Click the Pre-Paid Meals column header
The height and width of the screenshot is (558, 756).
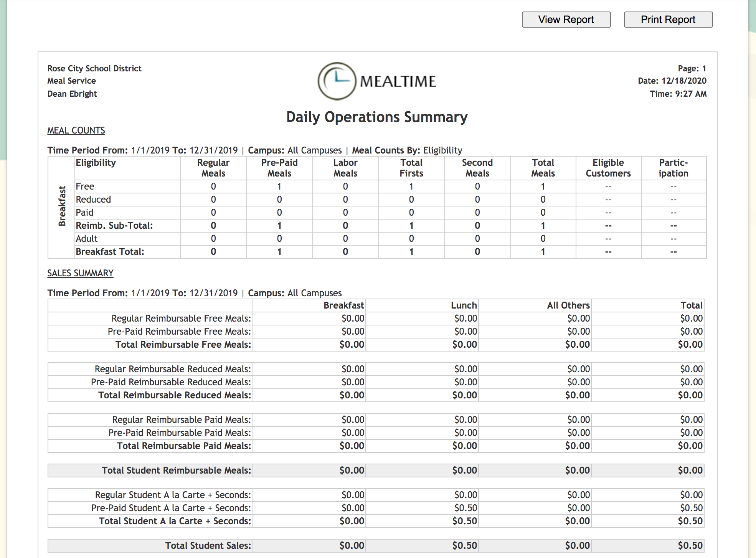(279, 168)
